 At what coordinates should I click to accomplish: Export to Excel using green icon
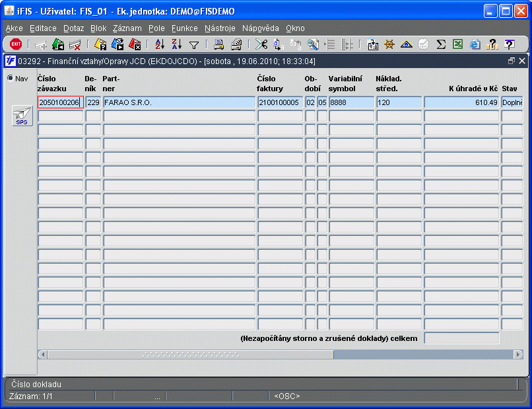[x=458, y=44]
